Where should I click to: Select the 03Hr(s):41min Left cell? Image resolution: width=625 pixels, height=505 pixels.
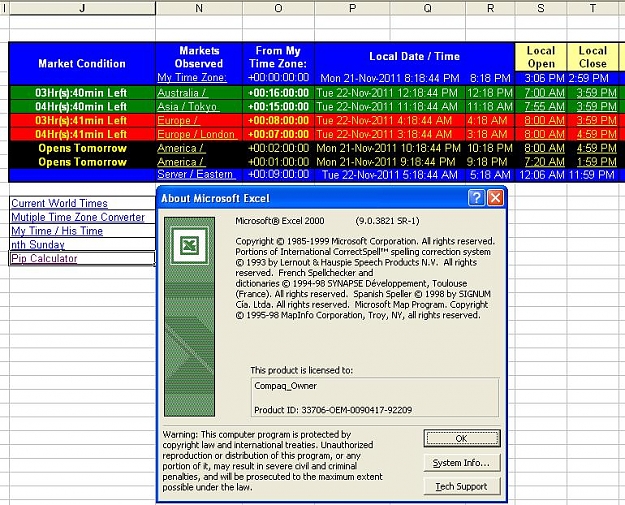pos(81,120)
